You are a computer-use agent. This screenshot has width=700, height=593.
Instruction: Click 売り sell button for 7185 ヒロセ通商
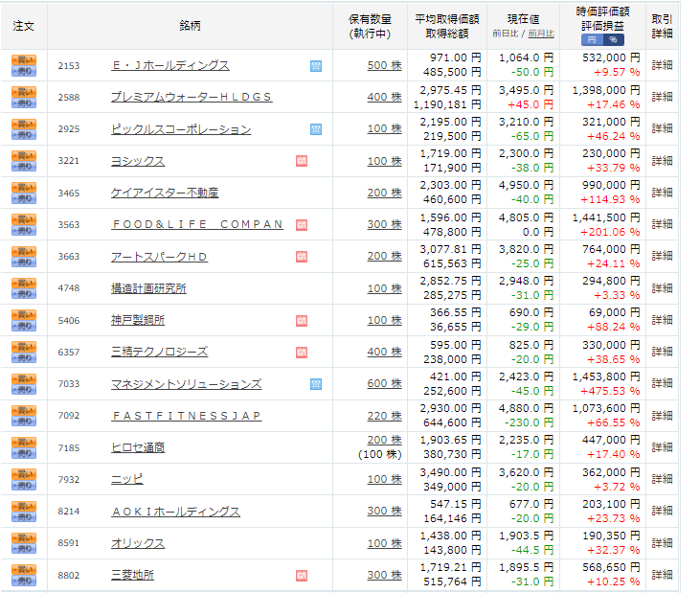(24, 453)
